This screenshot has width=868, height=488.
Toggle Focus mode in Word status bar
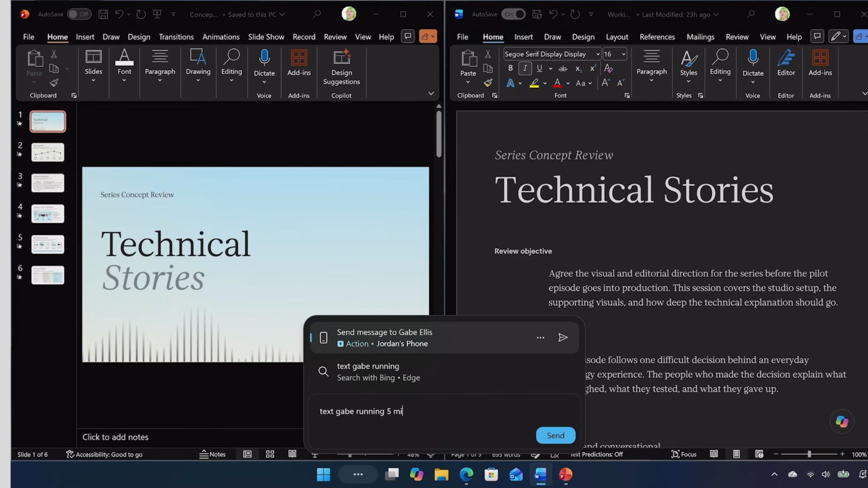point(684,454)
